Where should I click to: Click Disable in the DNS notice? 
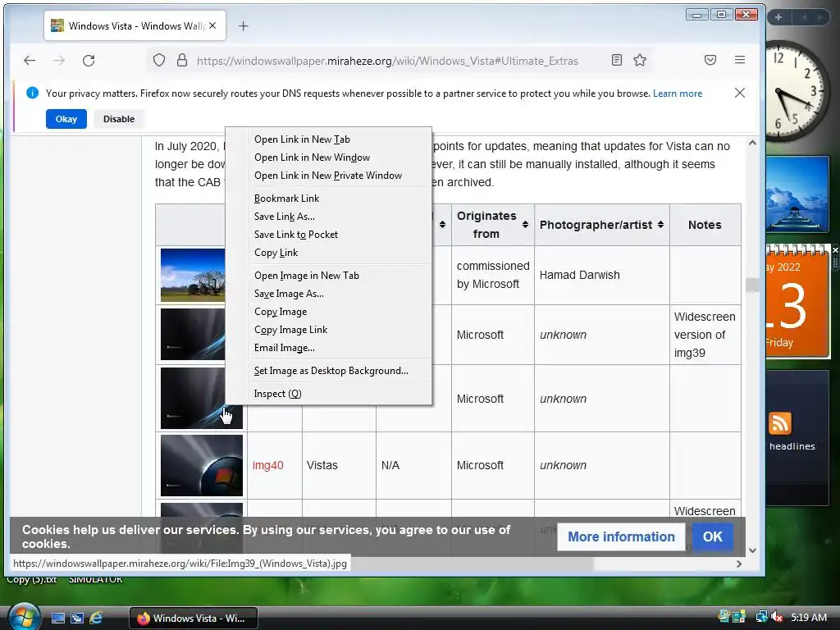[x=119, y=119]
